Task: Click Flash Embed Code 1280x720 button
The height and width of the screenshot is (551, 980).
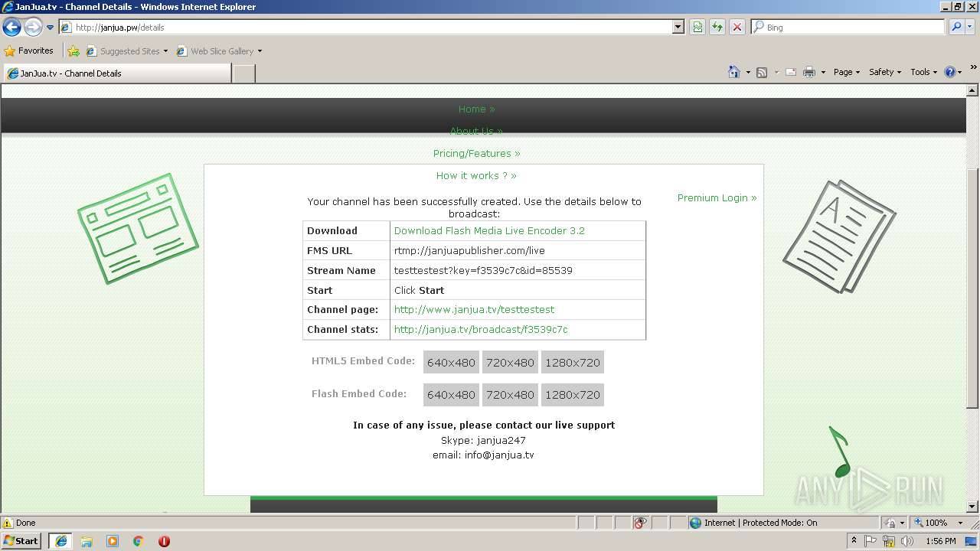Action: pos(573,395)
